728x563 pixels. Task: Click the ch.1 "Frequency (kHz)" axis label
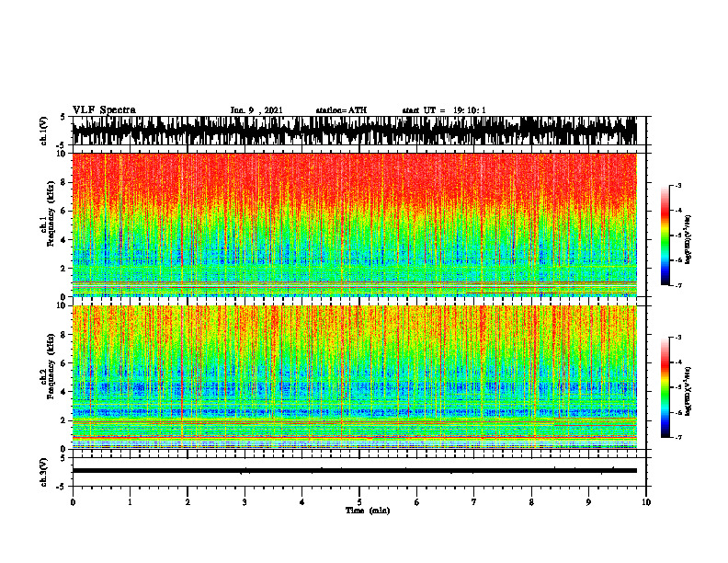pos(51,213)
